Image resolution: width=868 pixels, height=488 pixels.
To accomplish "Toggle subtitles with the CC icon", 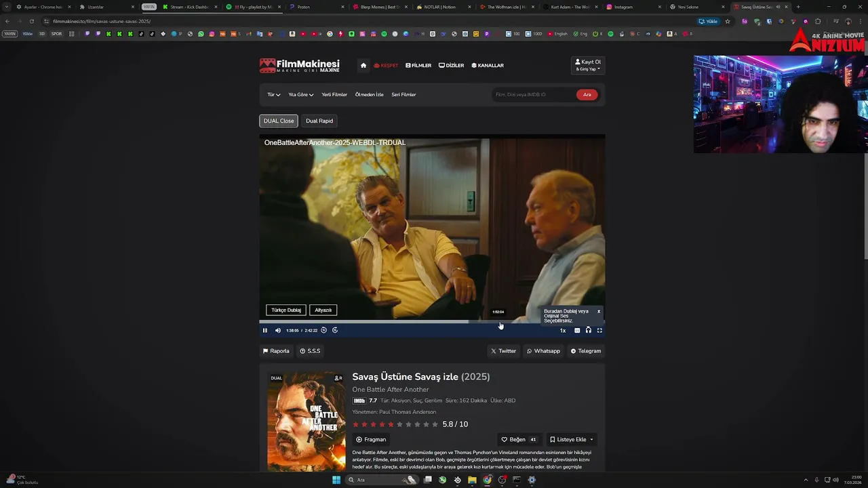I will pyautogui.click(x=577, y=331).
